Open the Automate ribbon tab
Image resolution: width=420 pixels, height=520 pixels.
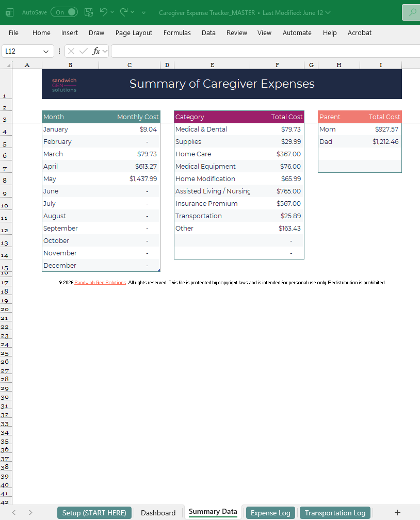click(x=297, y=33)
